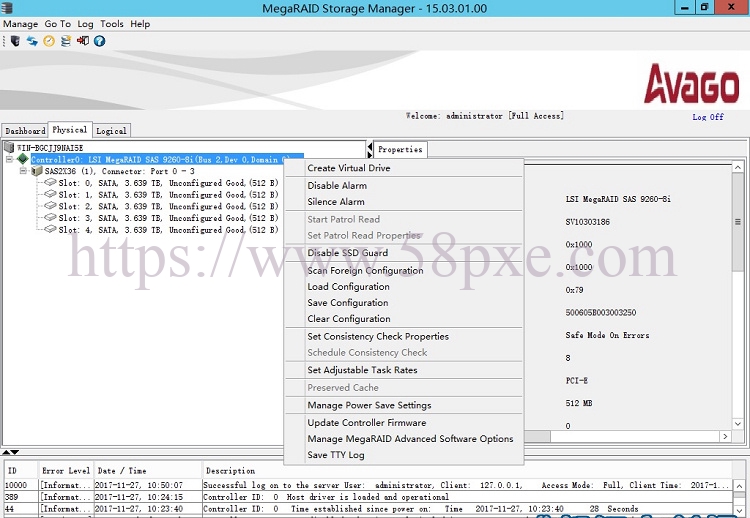The height and width of the screenshot is (518, 750).
Task: Choose Save TTY Log
Action: tap(404, 455)
